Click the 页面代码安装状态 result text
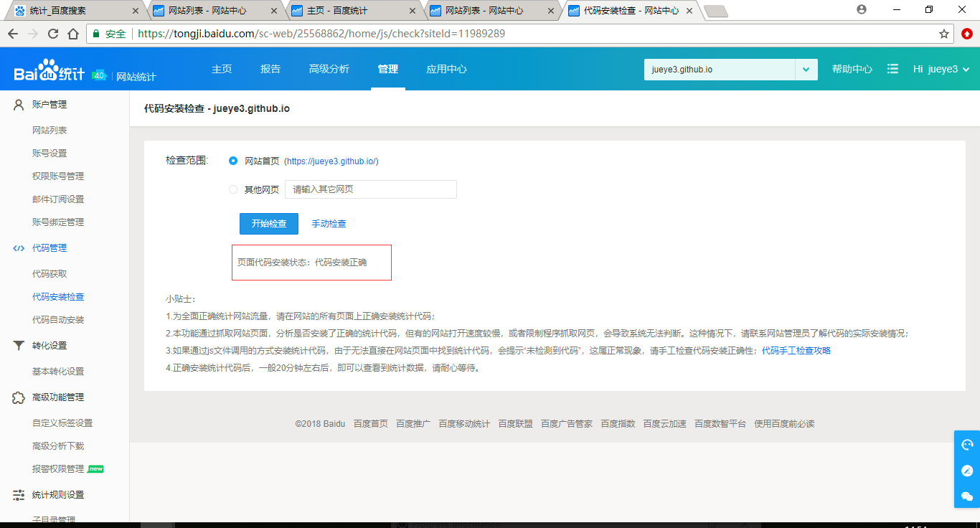 302,263
